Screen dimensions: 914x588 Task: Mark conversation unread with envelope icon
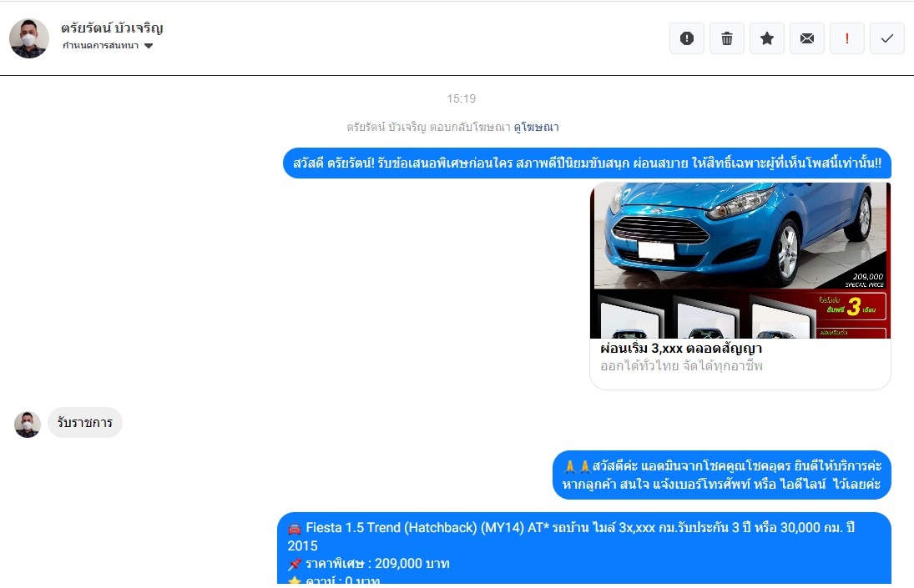pos(807,38)
